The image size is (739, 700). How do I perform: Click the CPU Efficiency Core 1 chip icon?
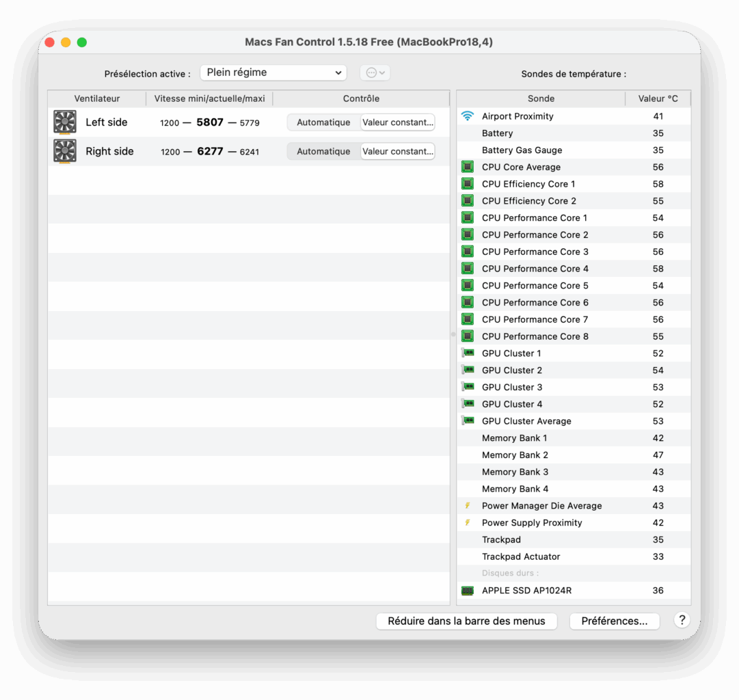point(467,184)
